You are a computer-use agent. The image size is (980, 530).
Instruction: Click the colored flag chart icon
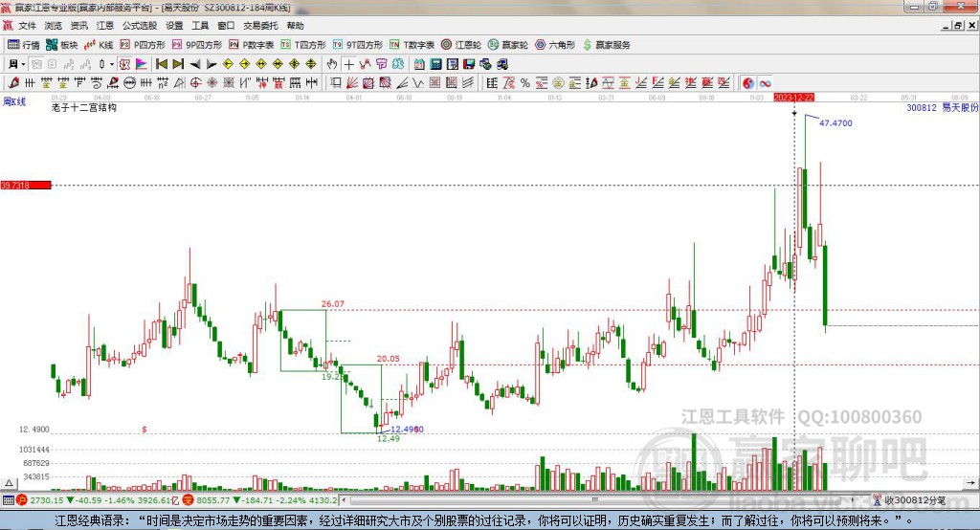pos(142,64)
